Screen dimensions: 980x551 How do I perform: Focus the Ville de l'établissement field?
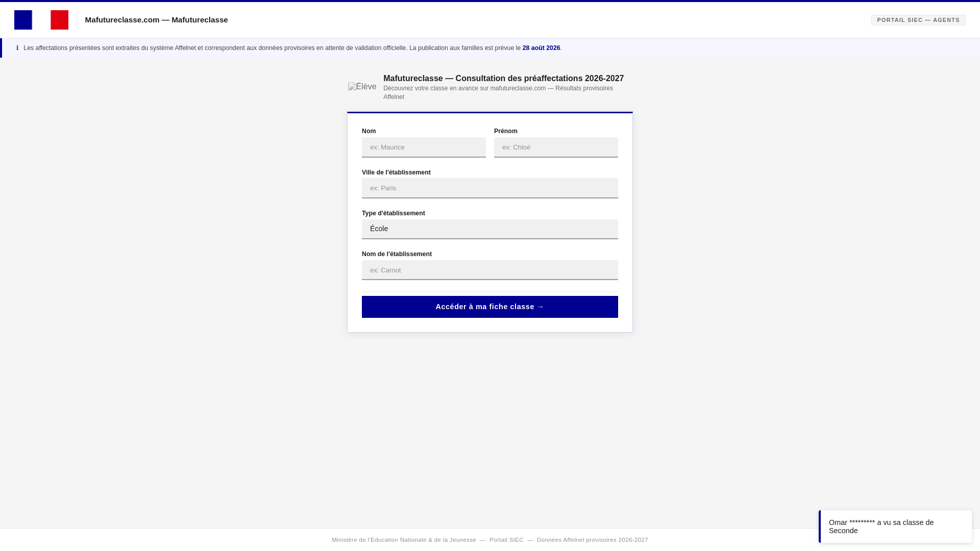click(490, 188)
